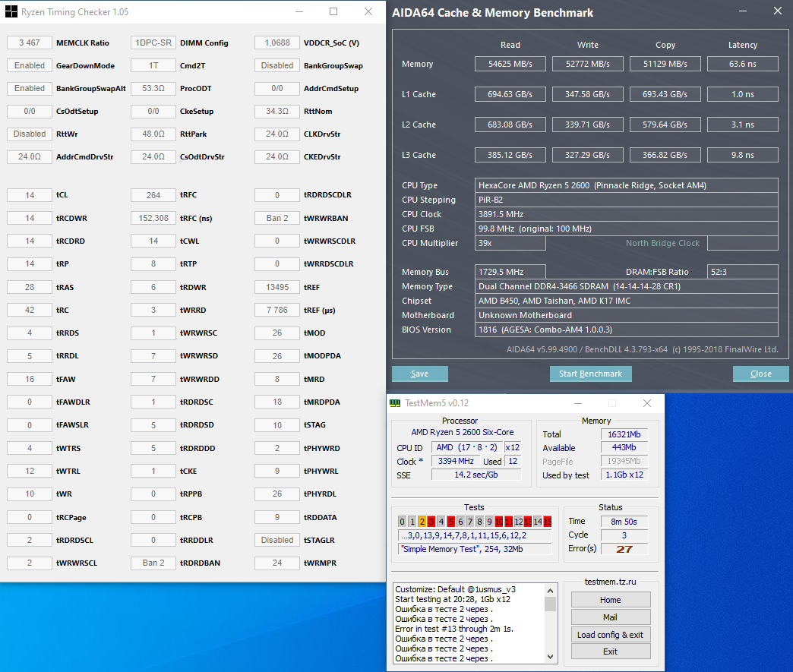
Task: Click the Memory Write value 52772 MB/s
Action: click(588, 65)
